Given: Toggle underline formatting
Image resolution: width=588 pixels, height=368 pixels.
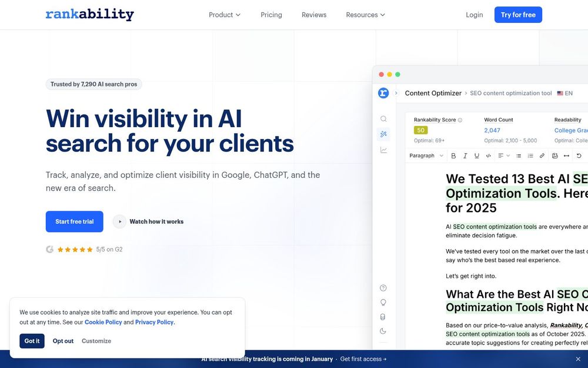Looking at the screenshot, I should tap(477, 155).
